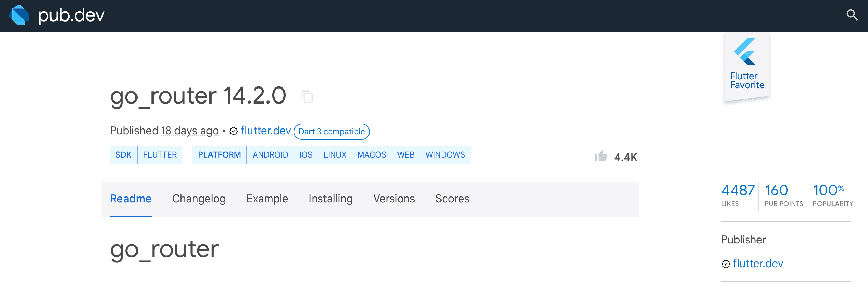Viewport: 868px width, 285px height.
Task: Click the Dart logo icon in header
Action: tap(19, 15)
